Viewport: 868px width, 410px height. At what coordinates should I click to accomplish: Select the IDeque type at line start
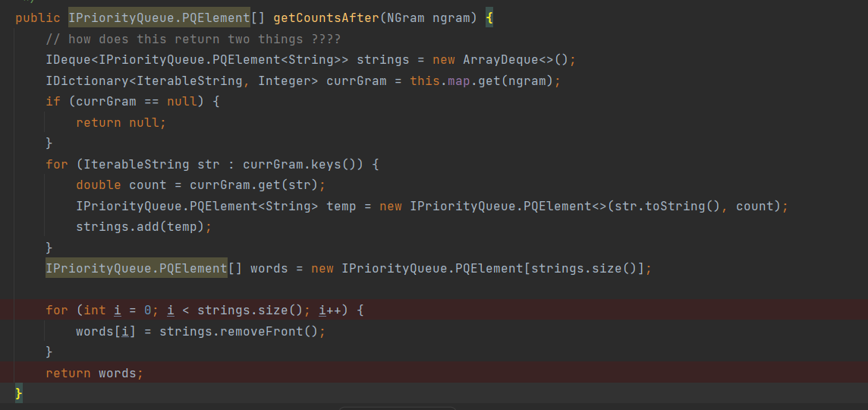[68, 60]
